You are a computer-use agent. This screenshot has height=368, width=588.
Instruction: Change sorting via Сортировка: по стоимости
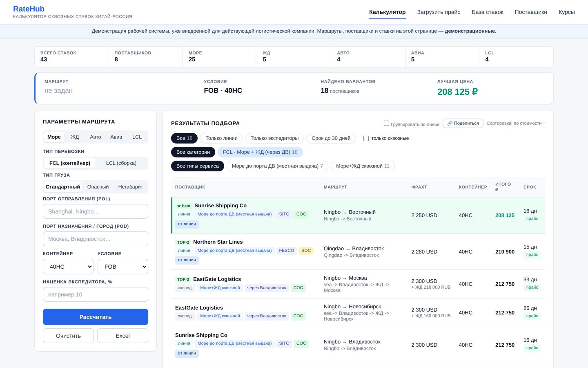tap(516, 123)
